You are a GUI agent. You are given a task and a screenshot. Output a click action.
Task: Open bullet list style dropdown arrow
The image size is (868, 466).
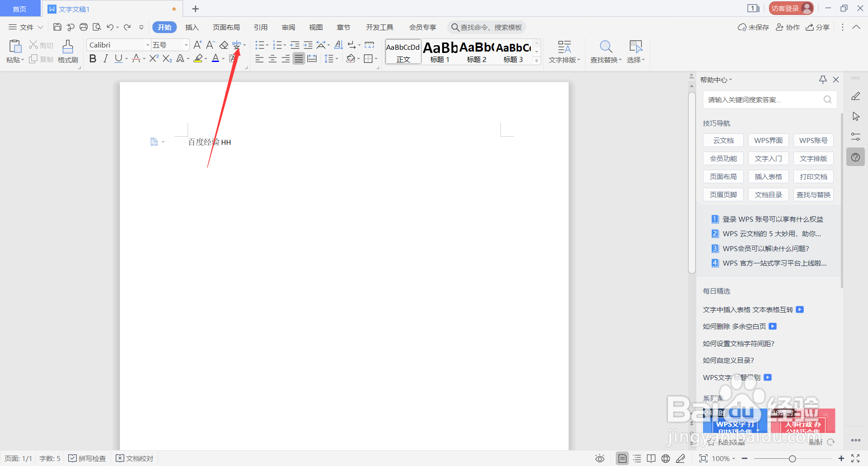click(267, 45)
